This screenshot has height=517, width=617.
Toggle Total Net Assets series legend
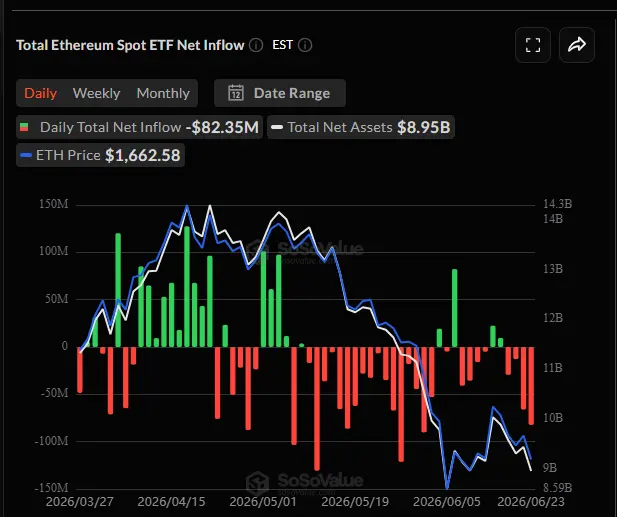tap(361, 127)
